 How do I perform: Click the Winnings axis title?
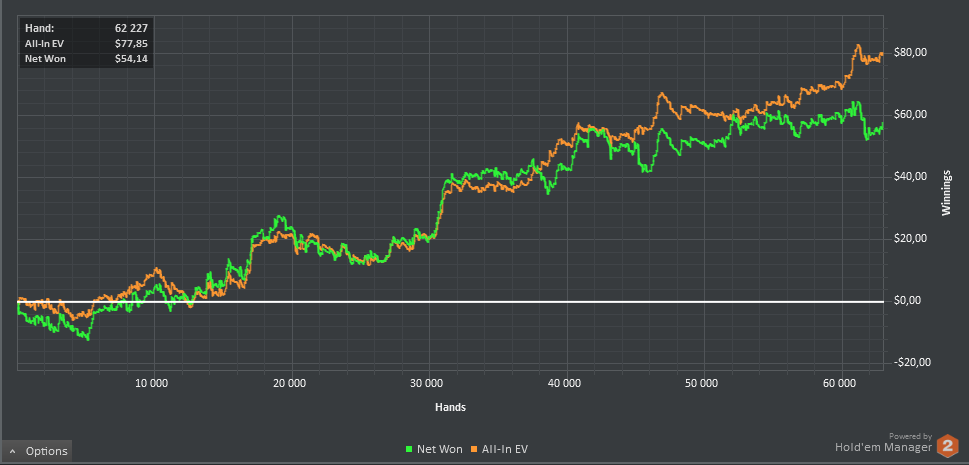point(946,192)
